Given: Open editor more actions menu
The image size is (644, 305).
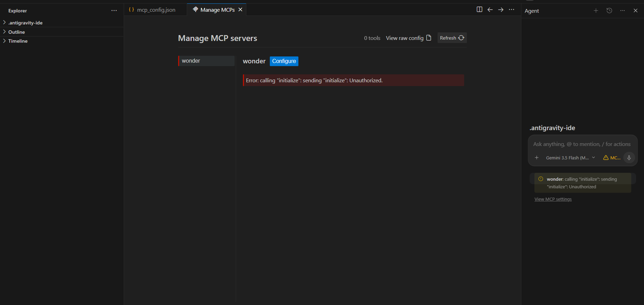Looking at the screenshot, I should pos(511,10).
